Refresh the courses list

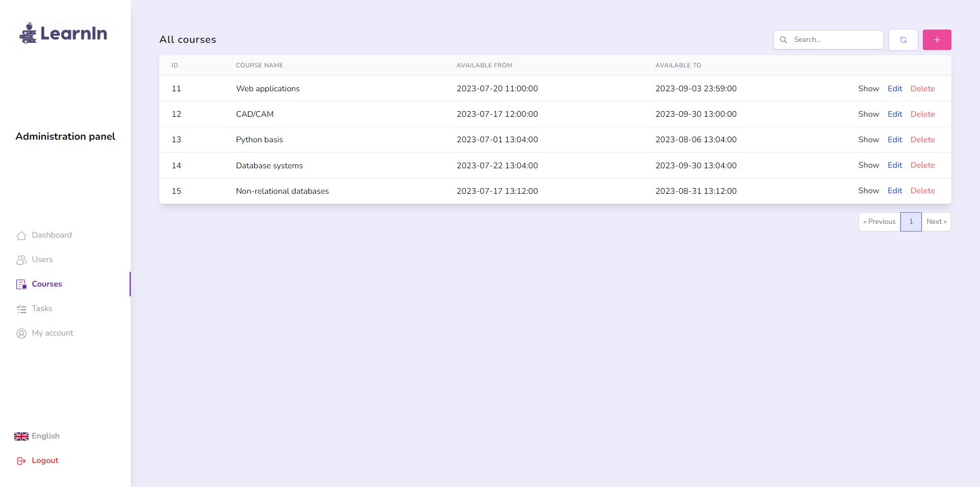click(903, 40)
